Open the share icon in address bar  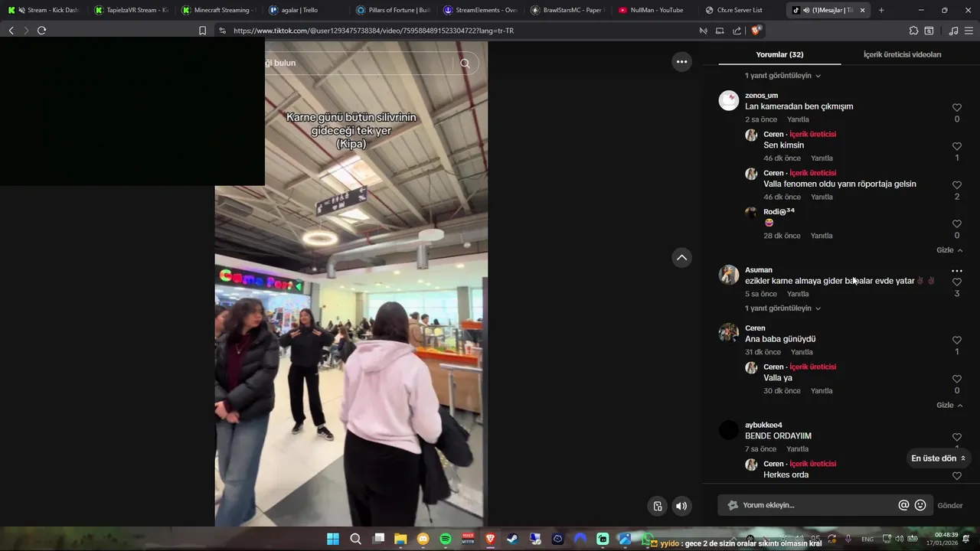[x=737, y=31]
